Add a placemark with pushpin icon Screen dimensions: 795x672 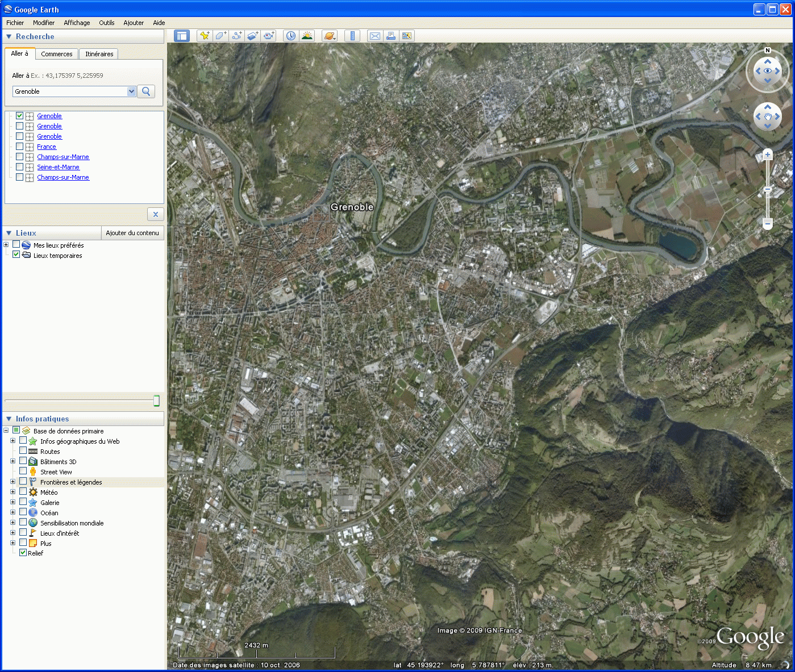pos(204,36)
